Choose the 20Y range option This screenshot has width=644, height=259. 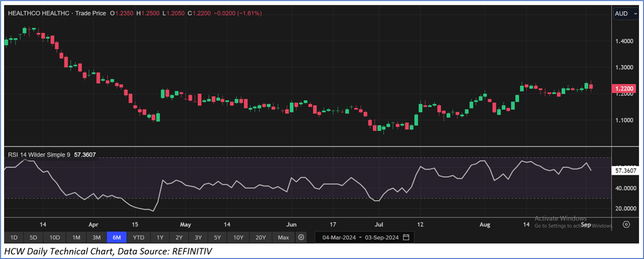pyautogui.click(x=261, y=237)
